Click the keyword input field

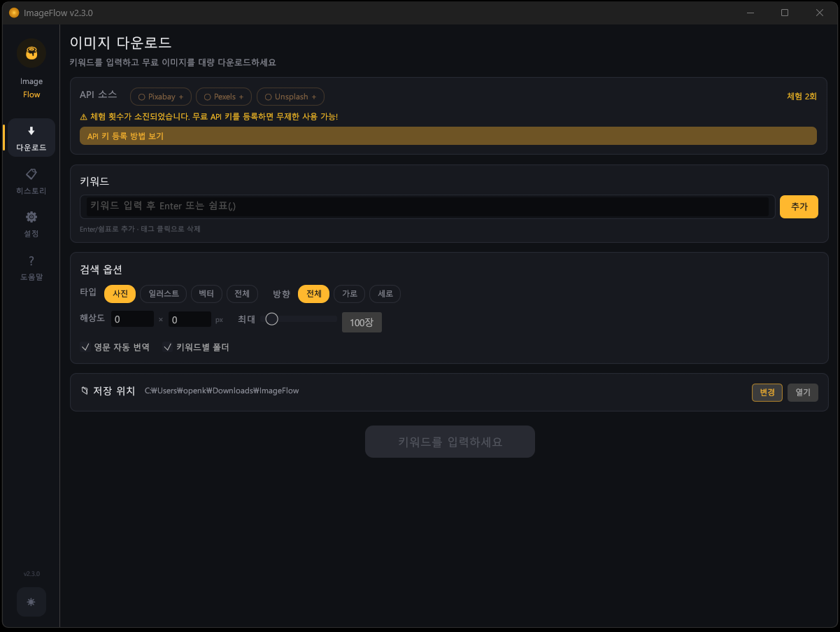[427, 206]
